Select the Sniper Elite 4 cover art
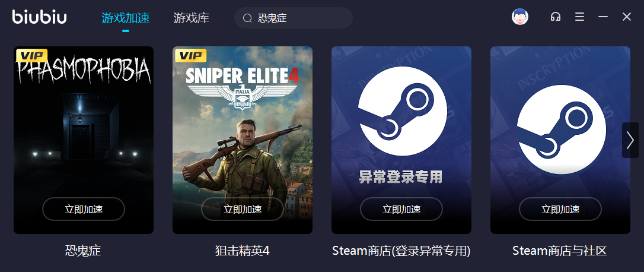 pos(243,140)
